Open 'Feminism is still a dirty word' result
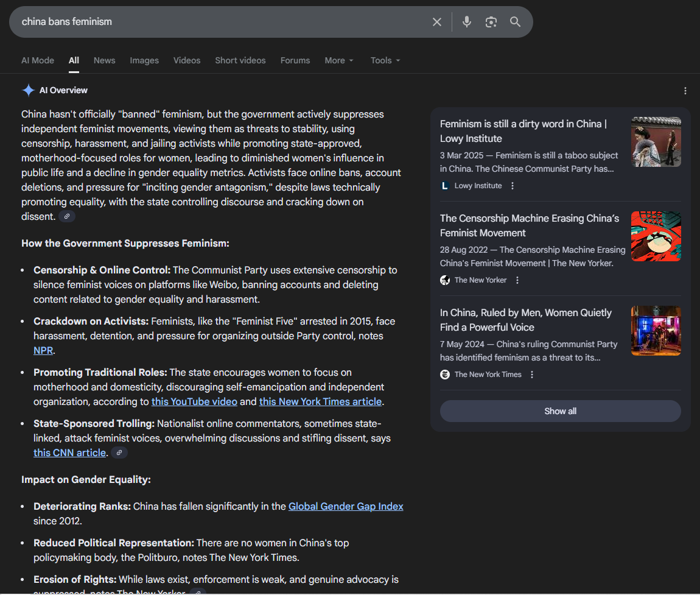This screenshot has width=700, height=595. [x=523, y=132]
